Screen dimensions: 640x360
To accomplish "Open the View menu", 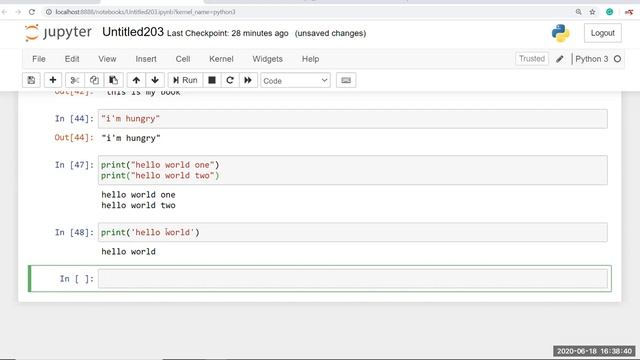I will (x=107, y=59).
